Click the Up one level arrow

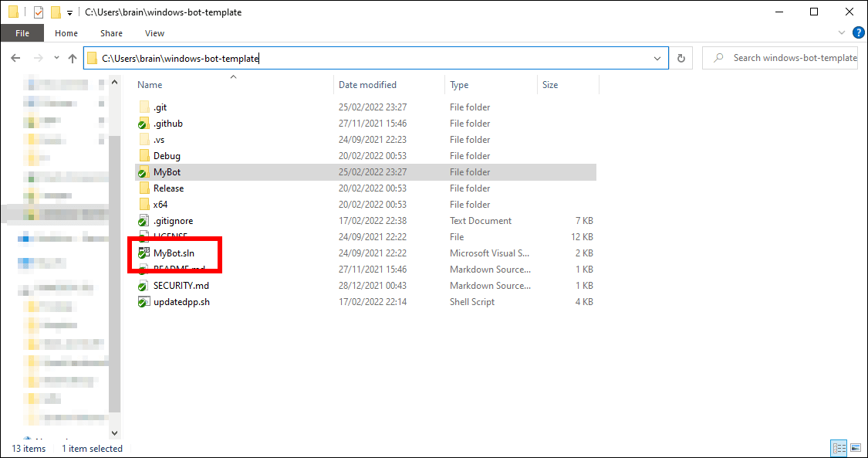click(73, 58)
